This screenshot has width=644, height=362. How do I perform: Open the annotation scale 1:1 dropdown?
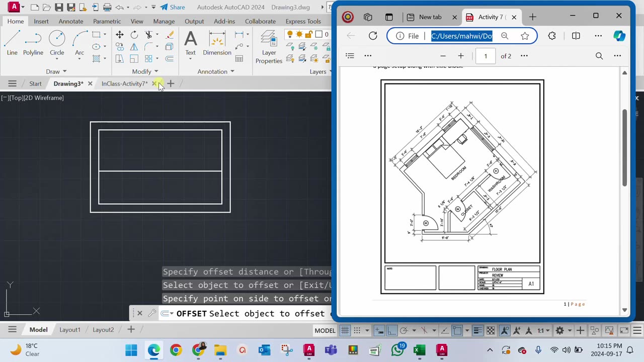[x=543, y=330]
